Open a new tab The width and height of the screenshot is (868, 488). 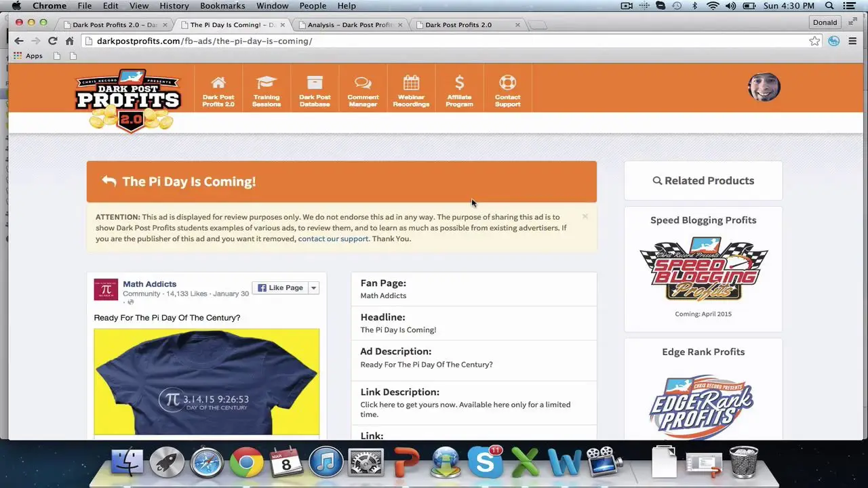pyautogui.click(x=538, y=25)
